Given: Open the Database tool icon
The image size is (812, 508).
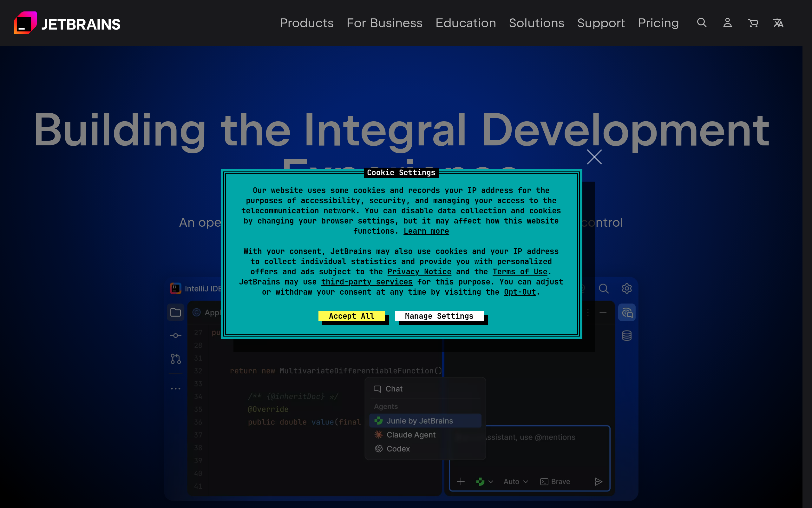Looking at the screenshot, I should coord(627,336).
